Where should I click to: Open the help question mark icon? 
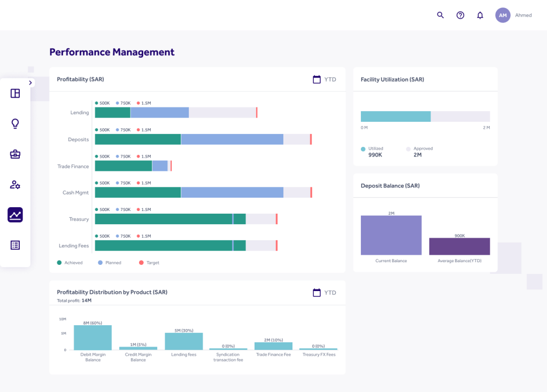(460, 15)
